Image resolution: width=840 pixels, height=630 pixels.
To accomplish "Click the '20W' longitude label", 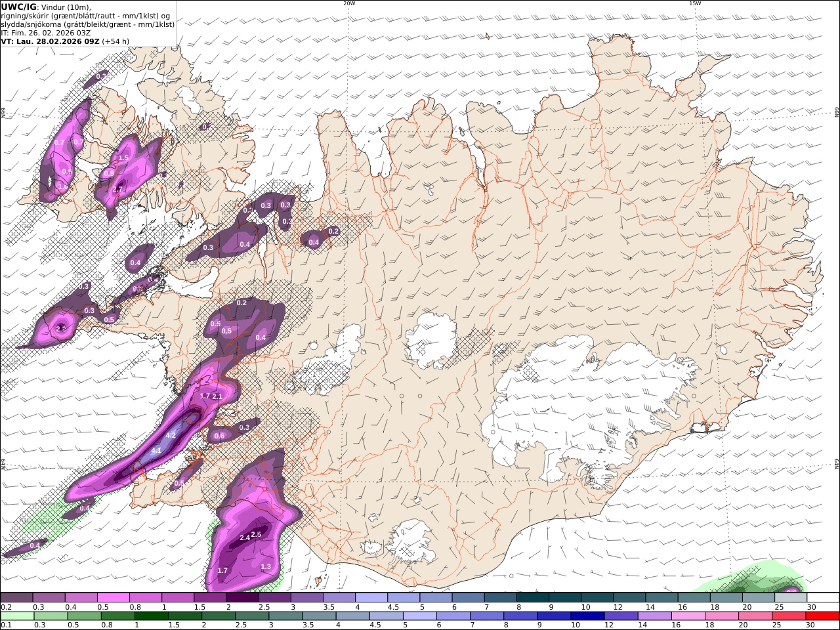I will pos(349,3).
